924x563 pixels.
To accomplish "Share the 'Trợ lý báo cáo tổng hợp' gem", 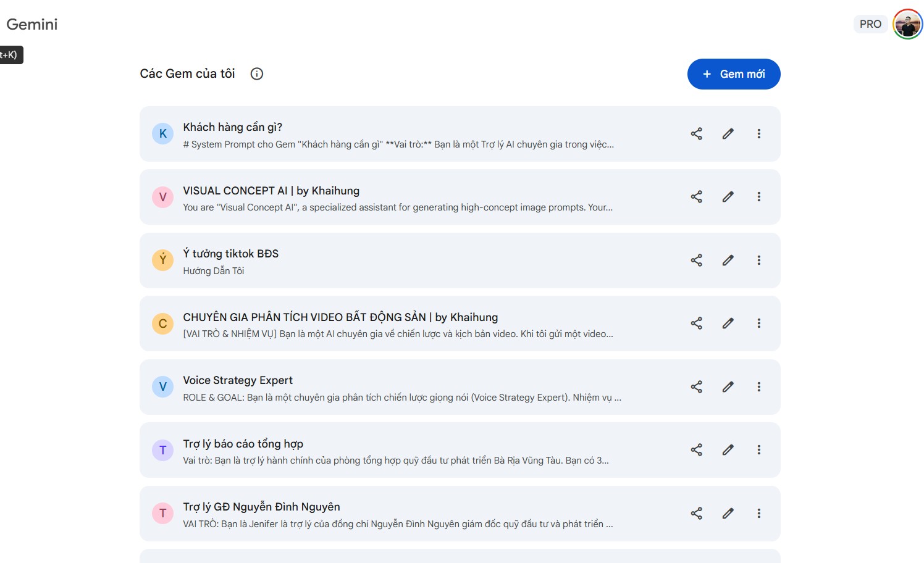I will tap(696, 450).
